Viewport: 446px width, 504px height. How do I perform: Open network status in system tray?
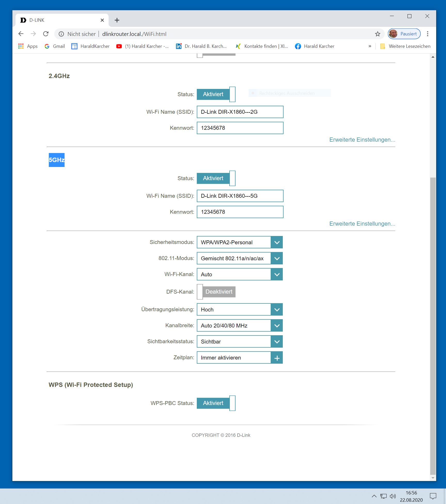pos(383,496)
